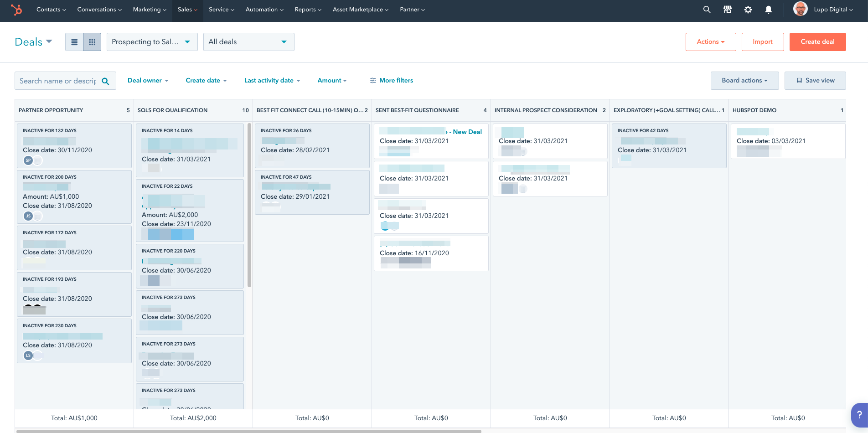The image size is (868, 433).
Task: Click the Lupo Digital account avatar
Action: pos(801,9)
